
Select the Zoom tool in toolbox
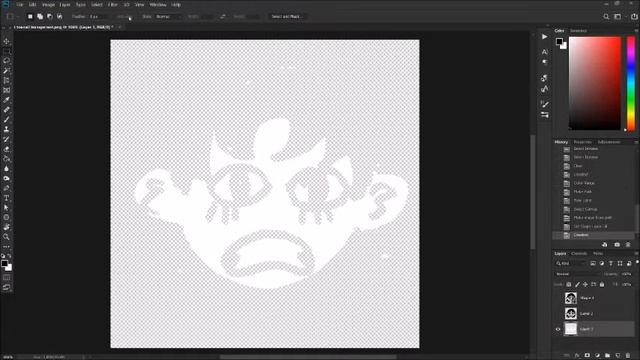click(7, 237)
